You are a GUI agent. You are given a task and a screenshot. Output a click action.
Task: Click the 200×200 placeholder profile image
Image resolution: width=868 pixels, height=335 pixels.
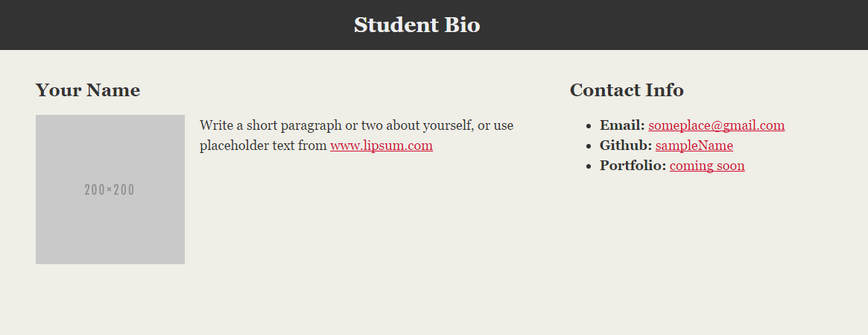110,190
